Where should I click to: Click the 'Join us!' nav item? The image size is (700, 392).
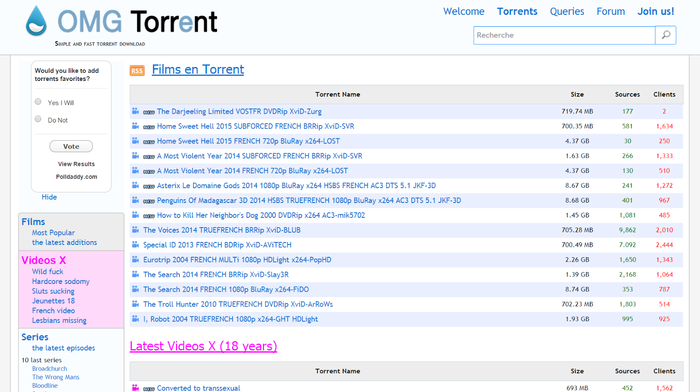[x=655, y=12]
